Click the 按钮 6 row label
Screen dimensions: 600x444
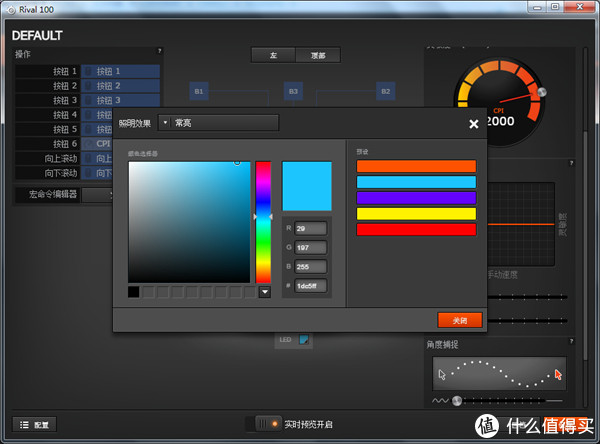point(65,144)
